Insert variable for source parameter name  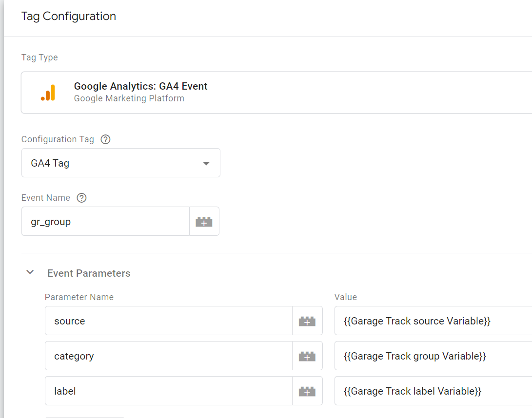(307, 321)
